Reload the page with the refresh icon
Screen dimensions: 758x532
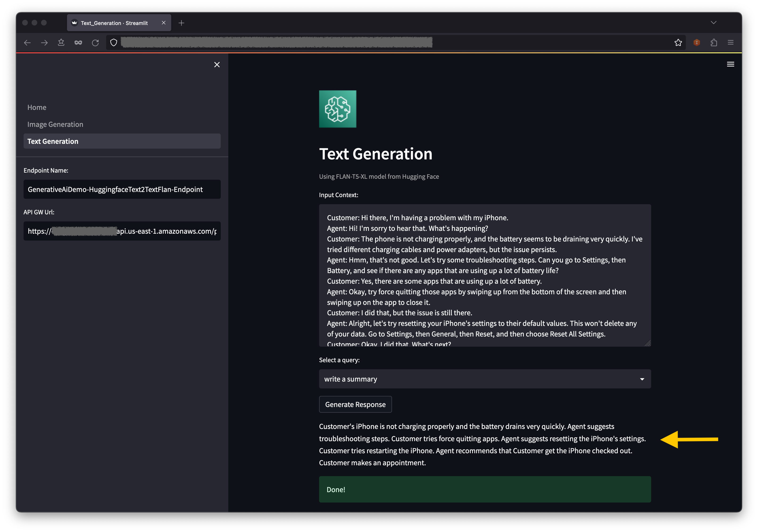96,43
